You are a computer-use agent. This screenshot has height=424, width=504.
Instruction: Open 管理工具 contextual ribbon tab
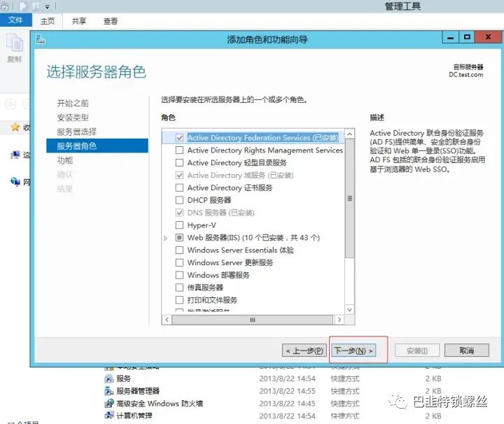[402, 6]
